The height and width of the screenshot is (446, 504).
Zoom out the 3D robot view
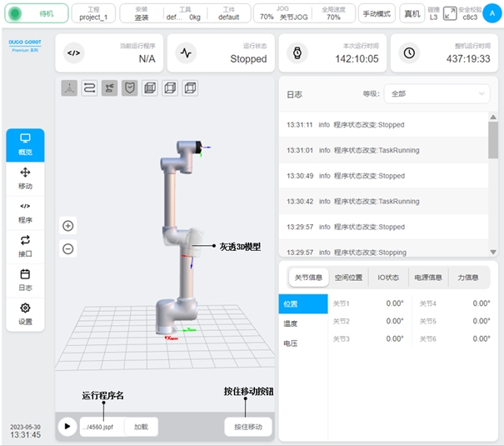68,248
